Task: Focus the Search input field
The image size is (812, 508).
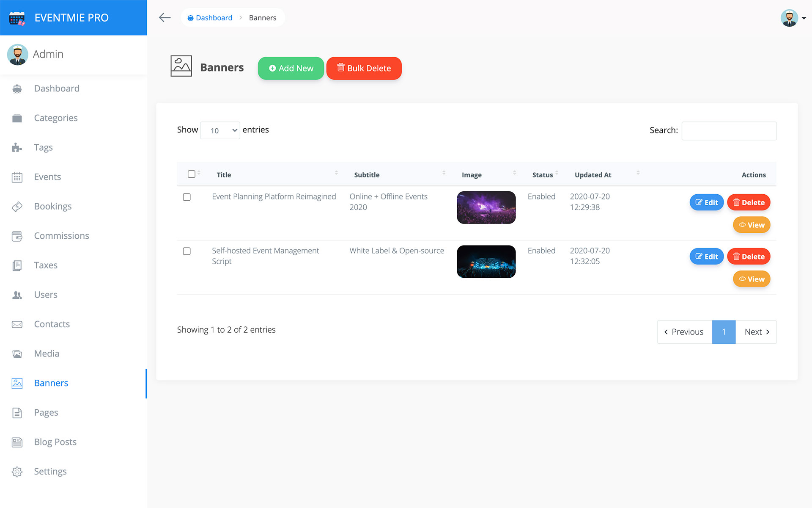Action: click(729, 131)
